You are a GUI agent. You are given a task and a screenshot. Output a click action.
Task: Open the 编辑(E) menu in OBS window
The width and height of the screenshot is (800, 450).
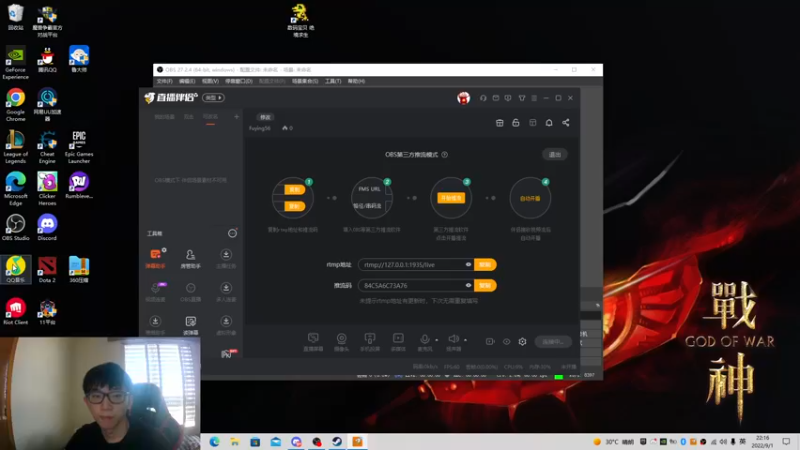(x=187, y=81)
